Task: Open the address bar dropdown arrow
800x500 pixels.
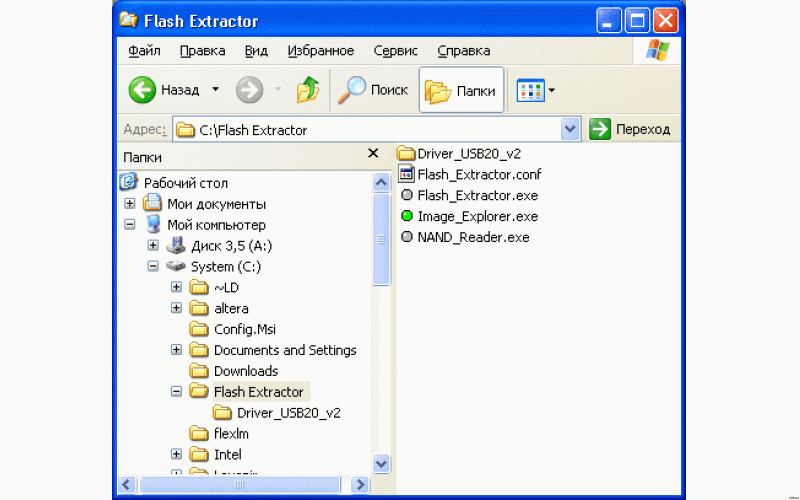Action: [571, 129]
